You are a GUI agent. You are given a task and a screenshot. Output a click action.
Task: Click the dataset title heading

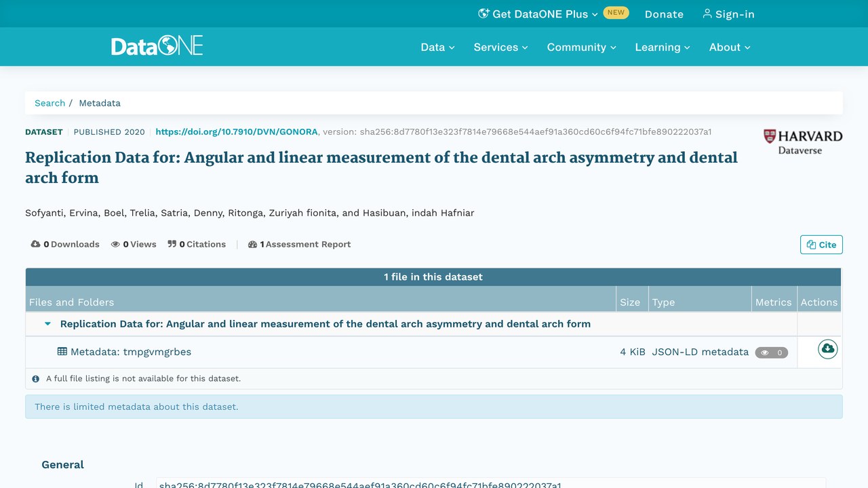click(381, 167)
